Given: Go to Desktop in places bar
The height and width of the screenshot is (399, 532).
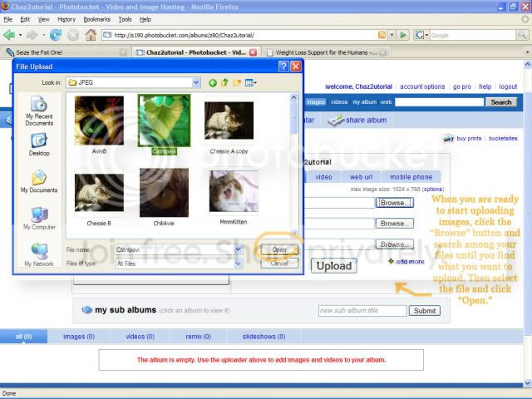Looking at the screenshot, I should click(39, 144).
